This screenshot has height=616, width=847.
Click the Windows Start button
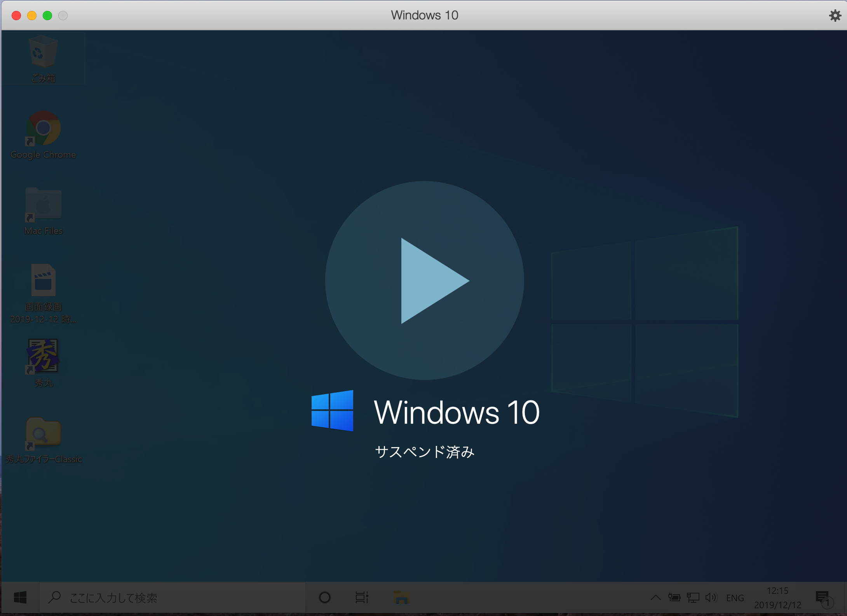(20, 598)
